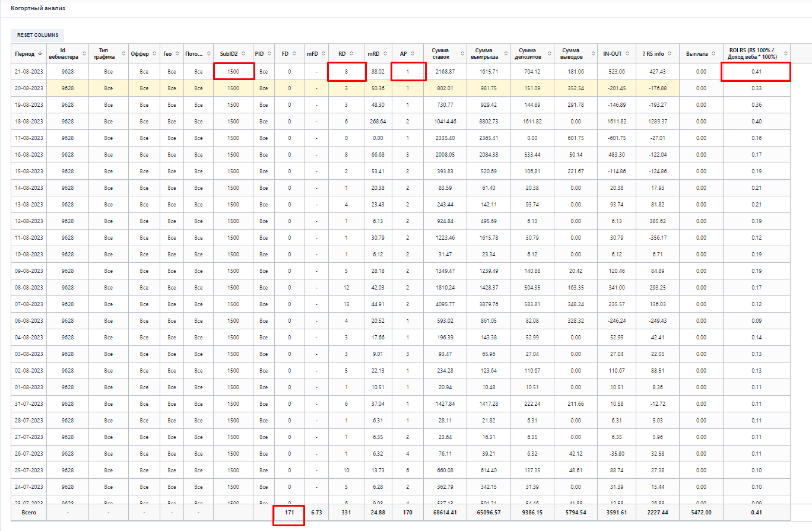
Task: Click the mFD column sort icon
Action: tap(322, 53)
